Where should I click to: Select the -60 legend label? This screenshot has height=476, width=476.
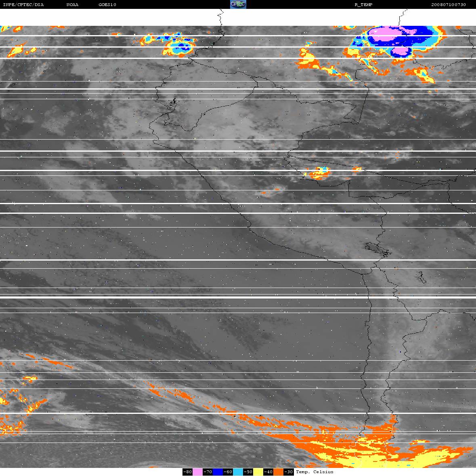pos(228,472)
